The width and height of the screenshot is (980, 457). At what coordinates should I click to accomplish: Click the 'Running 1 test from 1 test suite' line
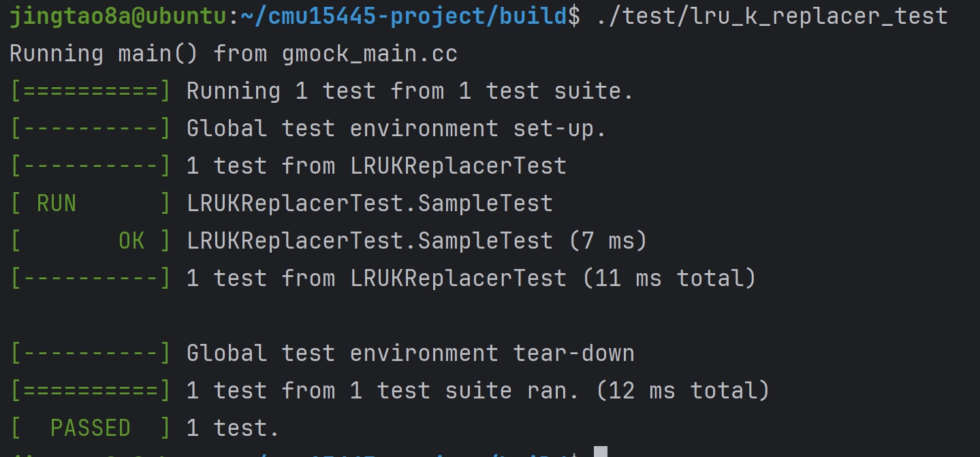[x=410, y=91]
